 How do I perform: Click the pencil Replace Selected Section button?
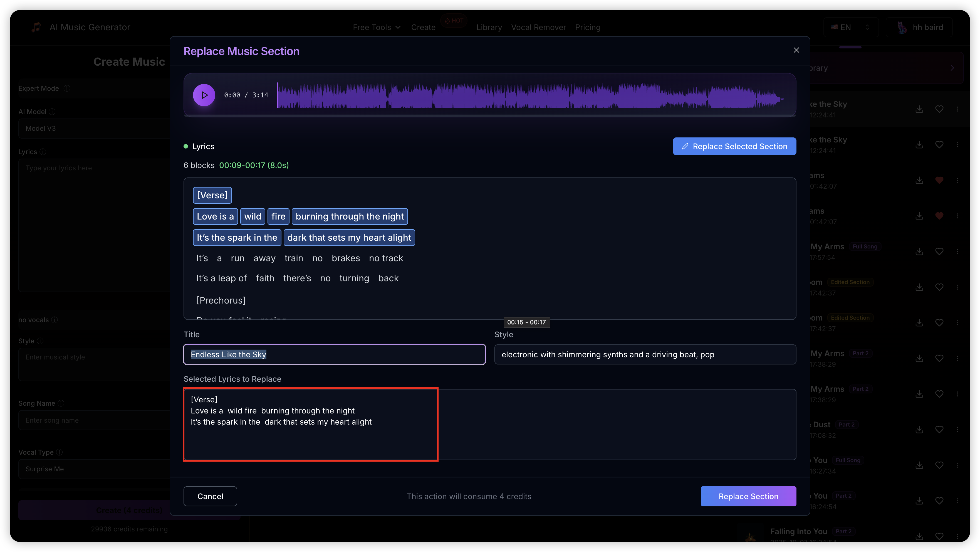coord(734,146)
